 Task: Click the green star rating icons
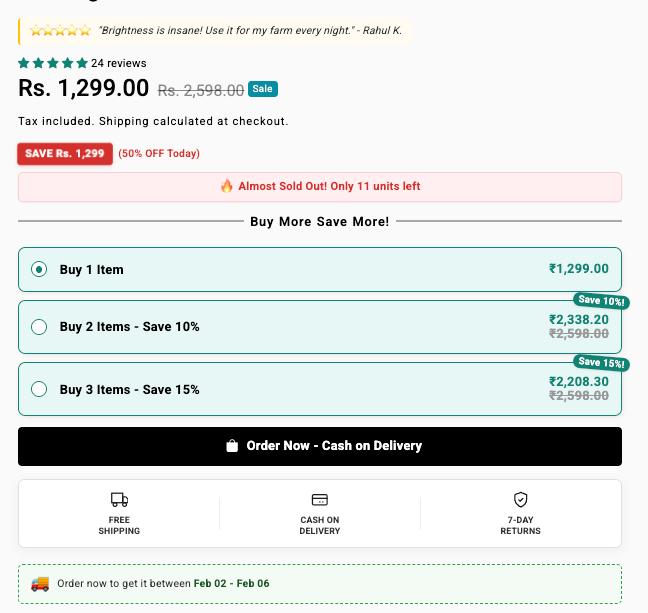pos(53,62)
